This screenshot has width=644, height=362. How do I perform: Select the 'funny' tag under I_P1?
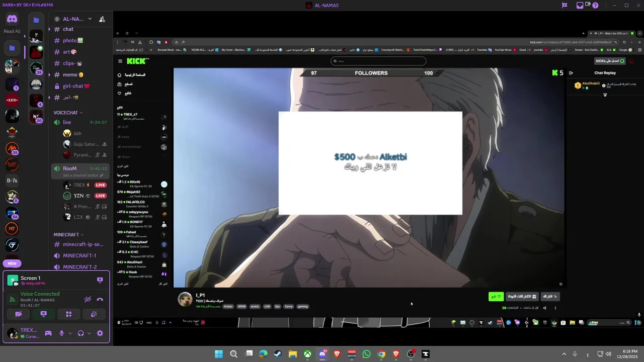[288, 306]
